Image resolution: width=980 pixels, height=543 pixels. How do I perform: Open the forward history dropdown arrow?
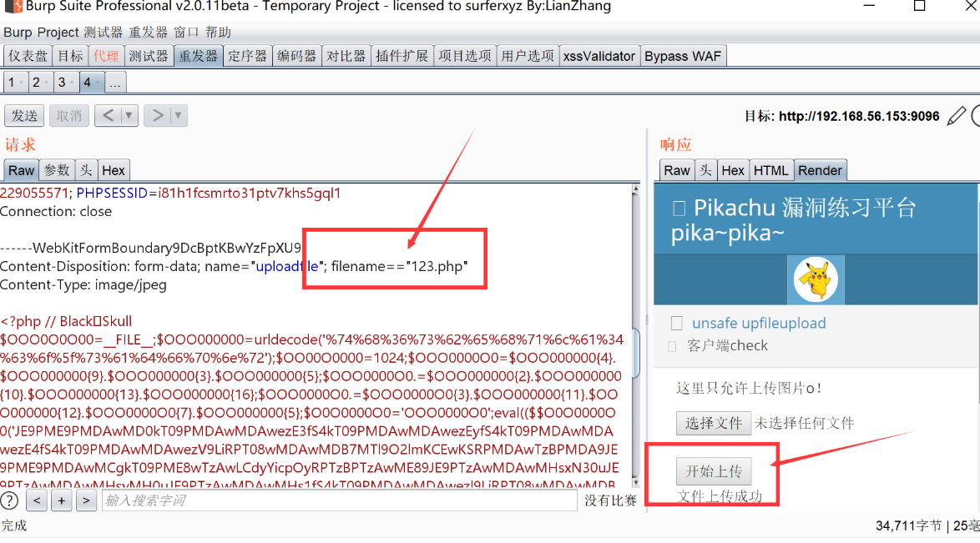click(x=178, y=116)
